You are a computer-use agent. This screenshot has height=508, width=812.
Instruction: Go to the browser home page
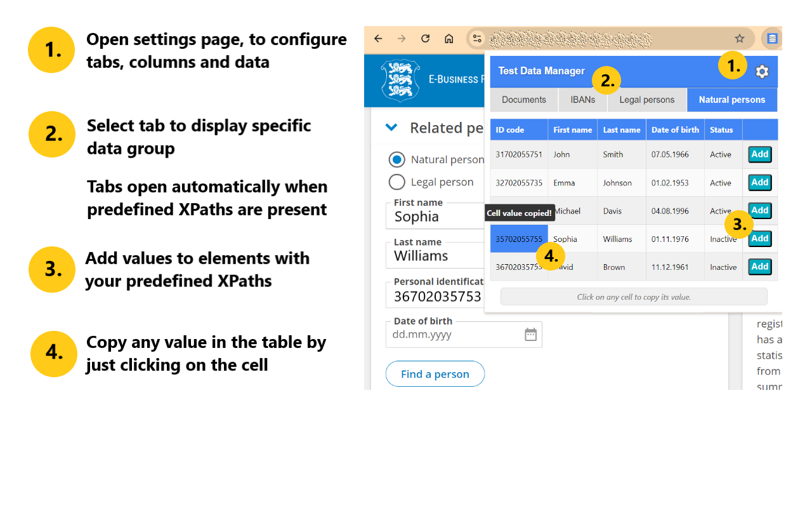click(x=449, y=39)
